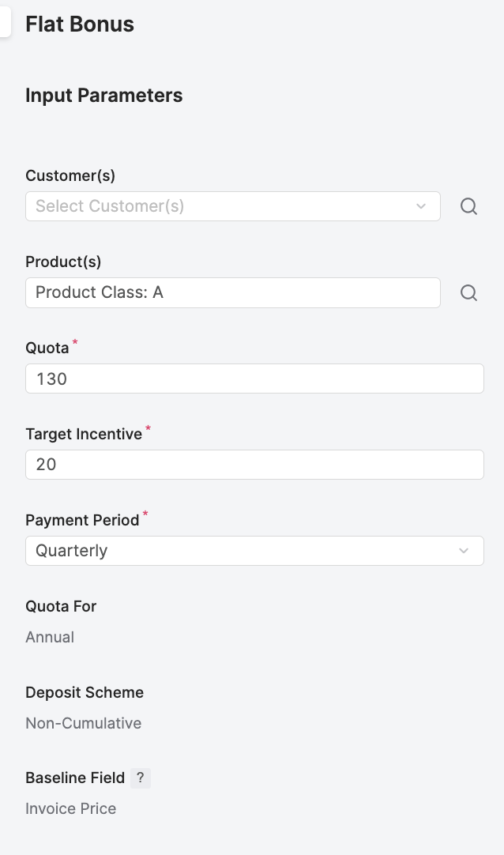
Task: Select the Invoice Price baseline value
Action: tap(71, 808)
